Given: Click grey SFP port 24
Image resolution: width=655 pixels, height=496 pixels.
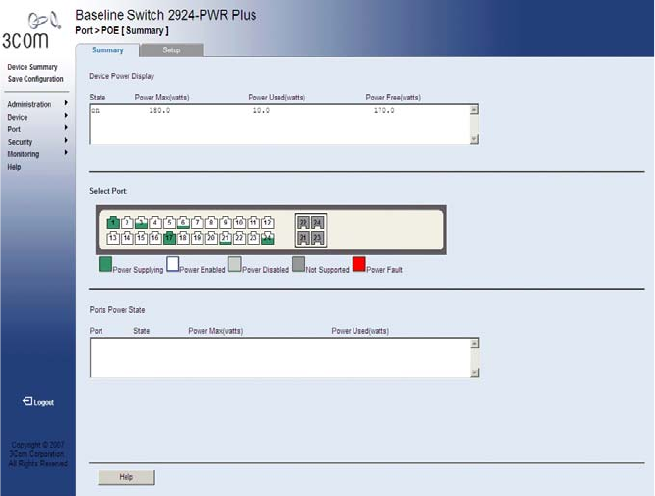Looking at the screenshot, I should [x=318, y=223].
